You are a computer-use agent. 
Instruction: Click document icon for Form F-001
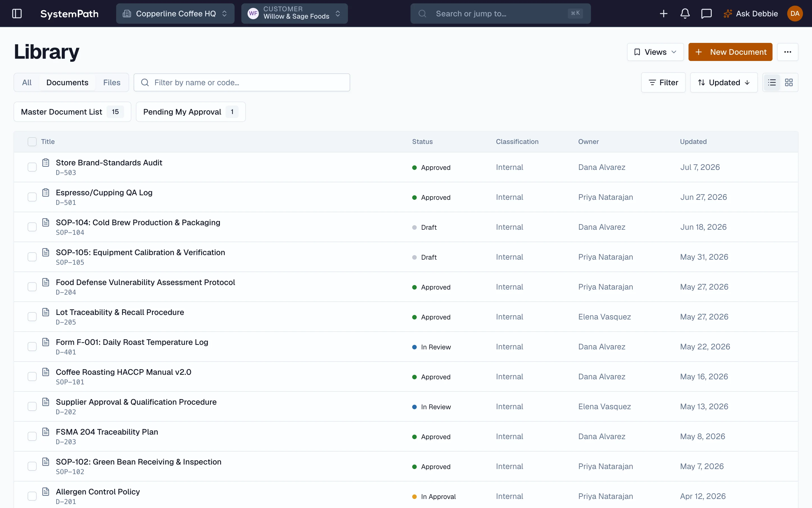click(x=46, y=342)
